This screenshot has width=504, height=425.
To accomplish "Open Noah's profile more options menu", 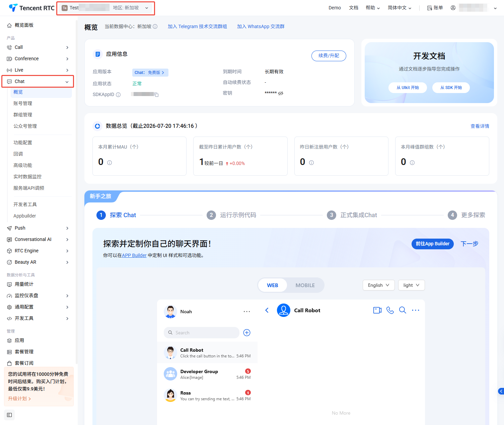I will (x=247, y=312).
